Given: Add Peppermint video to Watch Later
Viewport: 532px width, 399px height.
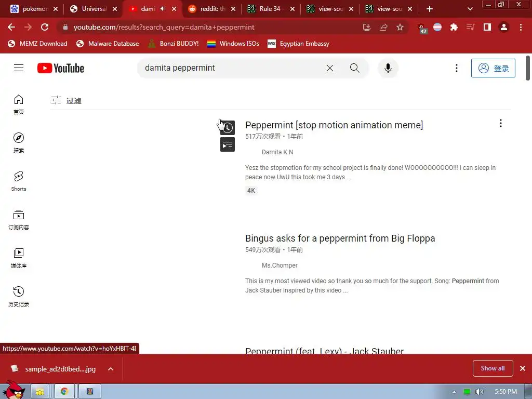Looking at the screenshot, I should pyautogui.click(x=228, y=128).
